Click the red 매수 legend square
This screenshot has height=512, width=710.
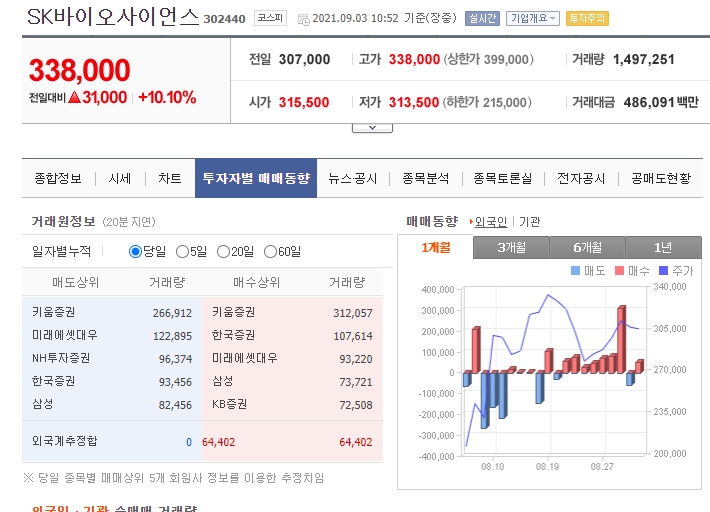[619, 271]
